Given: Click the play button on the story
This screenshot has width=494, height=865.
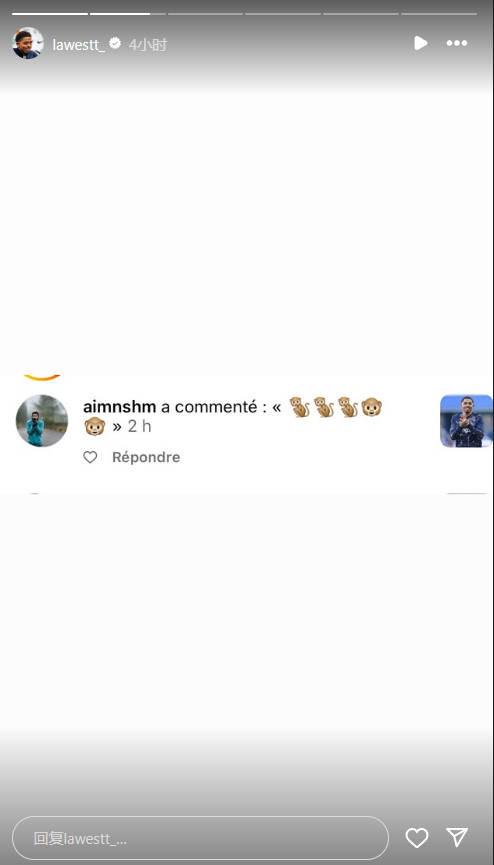Looking at the screenshot, I should (x=421, y=43).
